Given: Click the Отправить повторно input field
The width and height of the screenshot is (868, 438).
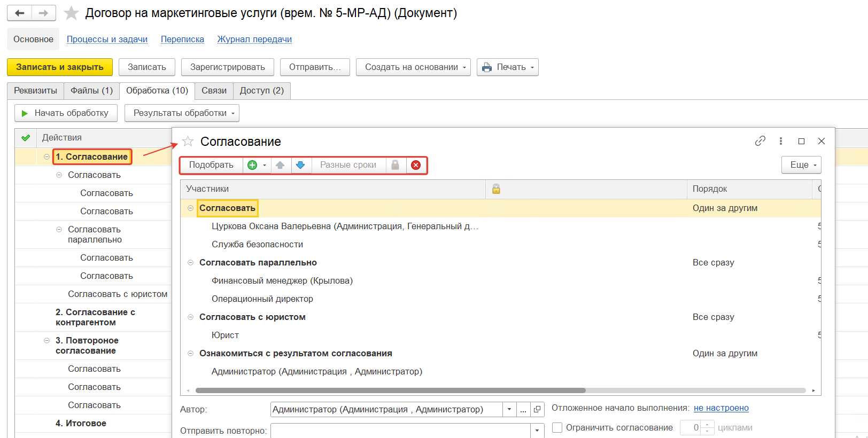Looking at the screenshot, I should click(400, 431).
